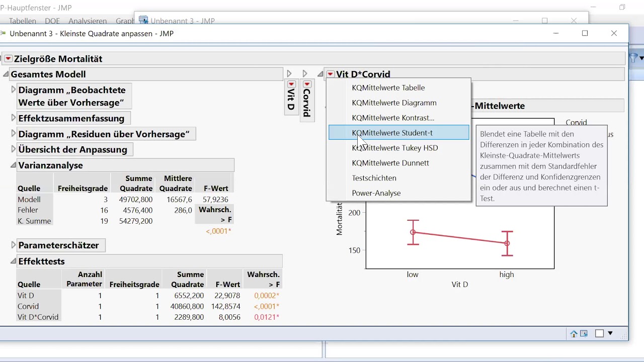Image resolution: width=644 pixels, height=362 pixels.
Task: Click Modell row label in Varianzanalyse
Action: point(29,200)
